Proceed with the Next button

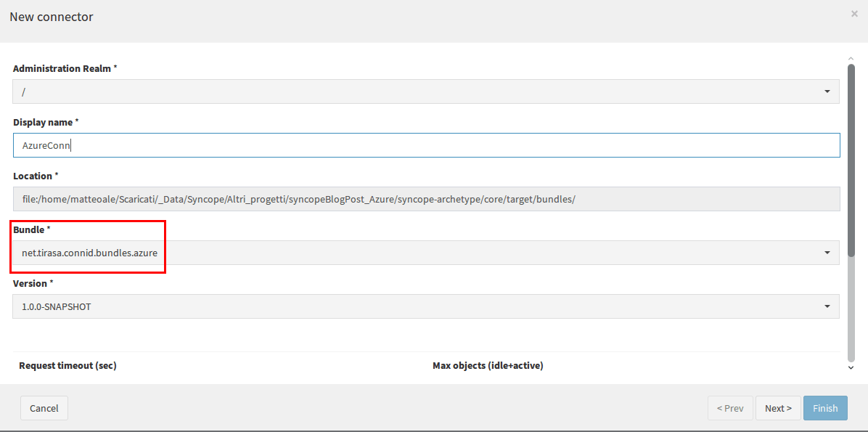click(x=778, y=408)
